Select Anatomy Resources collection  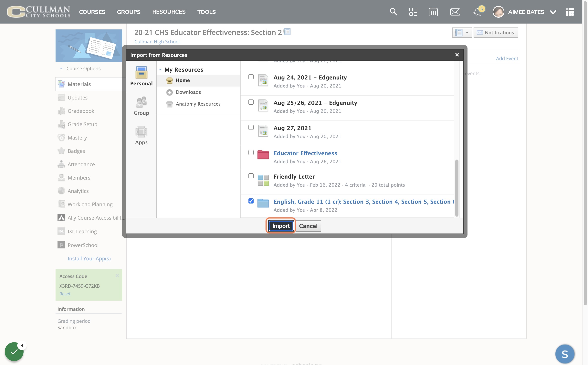[x=198, y=104]
